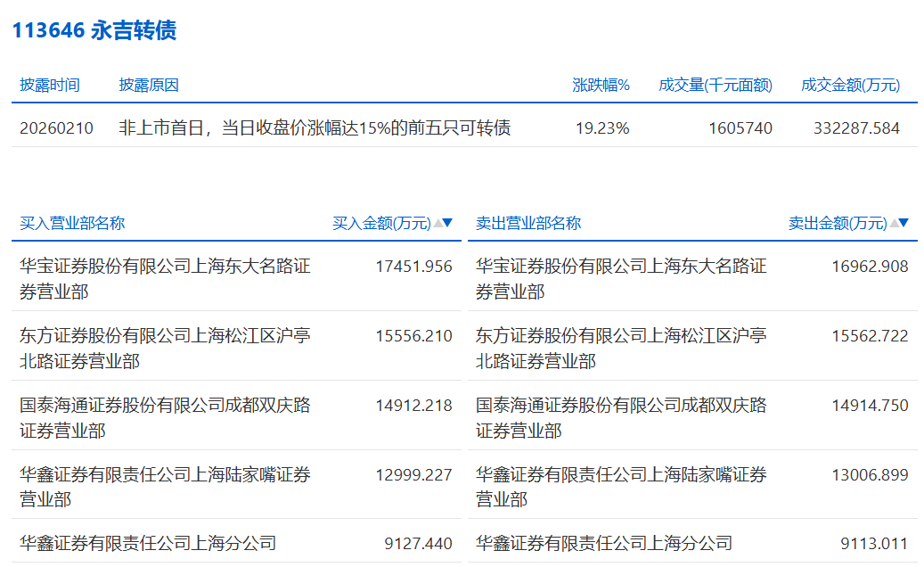The image size is (924, 567).
Task: Select the 披露原因 column header
Action: (149, 85)
